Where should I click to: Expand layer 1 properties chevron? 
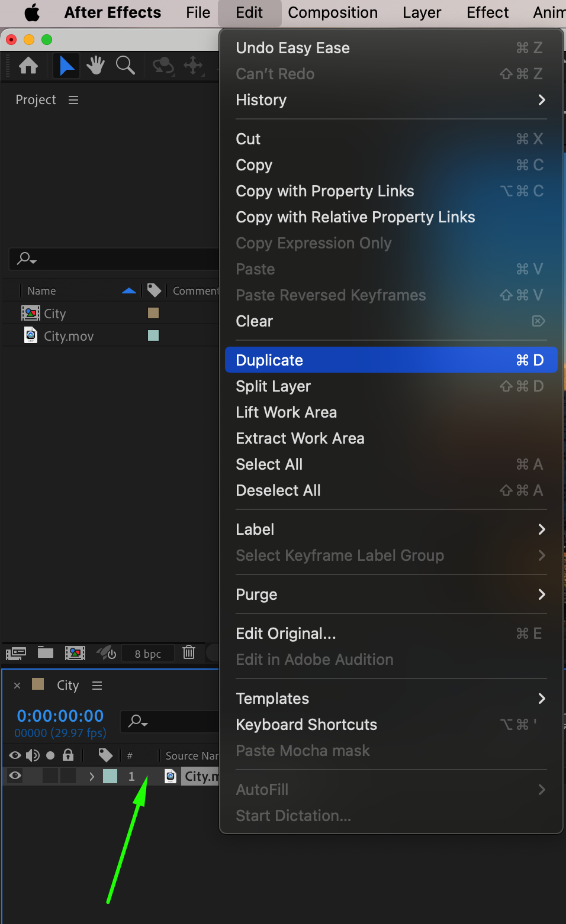pyautogui.click(x=92, y=776)
